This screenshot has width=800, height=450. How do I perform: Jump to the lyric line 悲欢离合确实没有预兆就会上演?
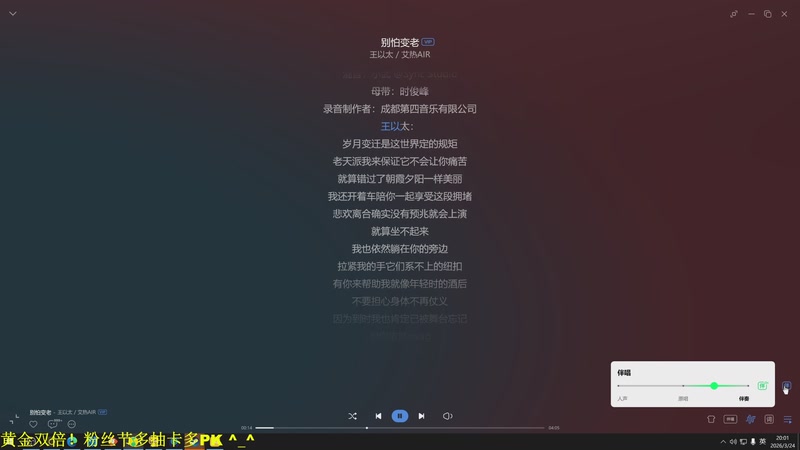tap(399, 214)
